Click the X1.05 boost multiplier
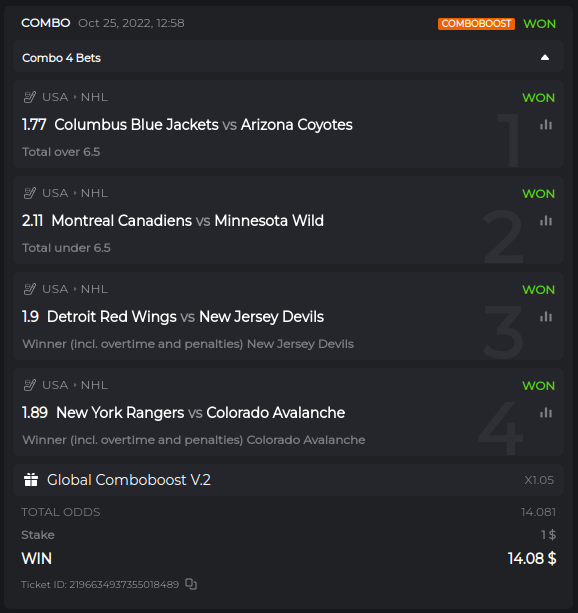 (x=539, y=480)
